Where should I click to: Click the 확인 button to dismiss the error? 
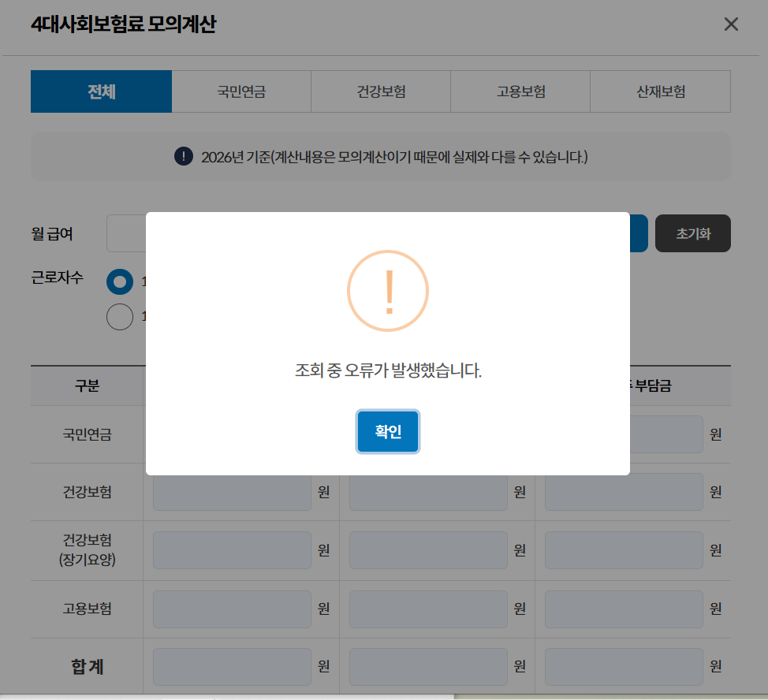pyautogui.click(x=388, y=431)
